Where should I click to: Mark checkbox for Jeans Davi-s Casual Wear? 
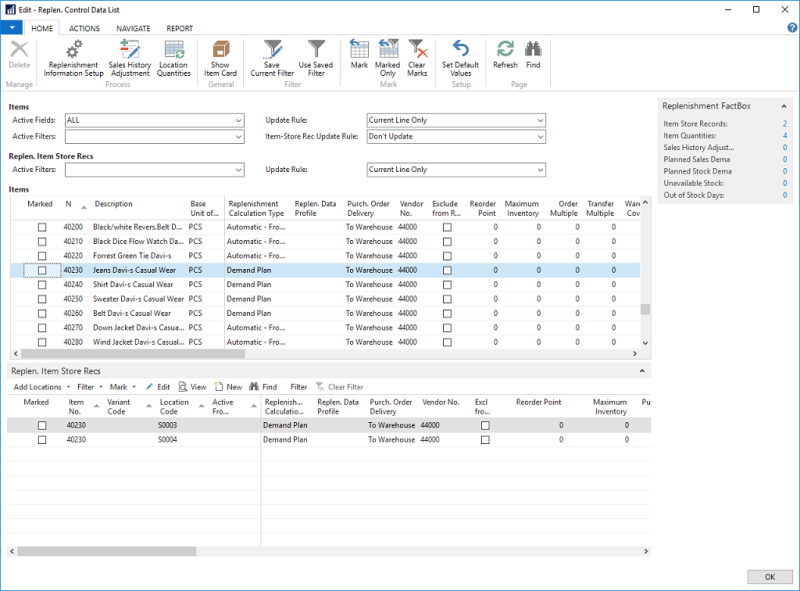point(42,270)
